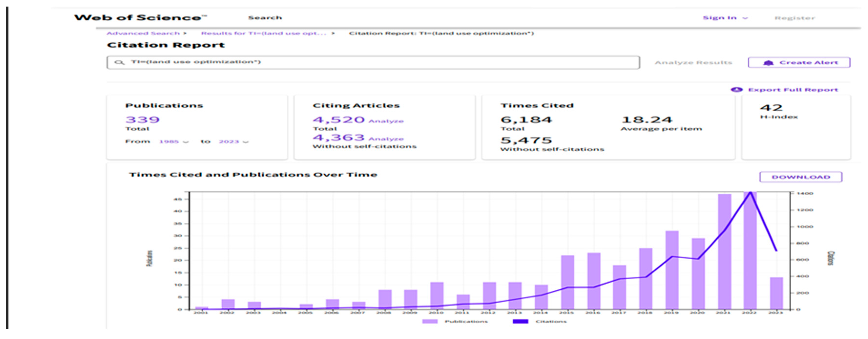Image resolution: width=868 pixels, height=339 pixels.
Task: Open Results for TI=(land use opt... breadcrumb
Action: point(264,33)
